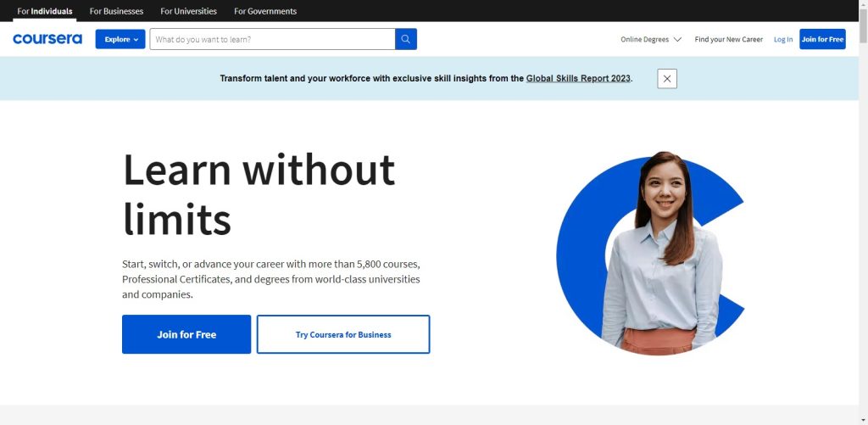Open the Global Skills Report 2023 link
Image resolution: width=868 pixels, height=425 pixels.
[x=578, y=79]
